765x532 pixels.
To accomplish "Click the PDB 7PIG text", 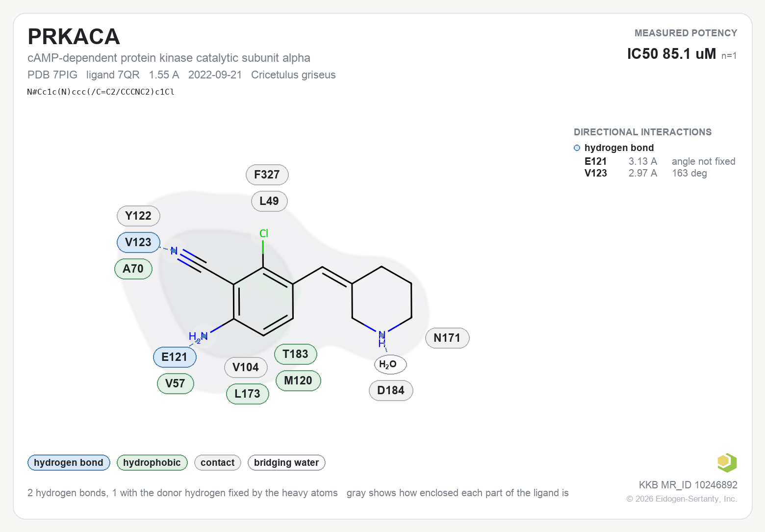I will (52, 75).
